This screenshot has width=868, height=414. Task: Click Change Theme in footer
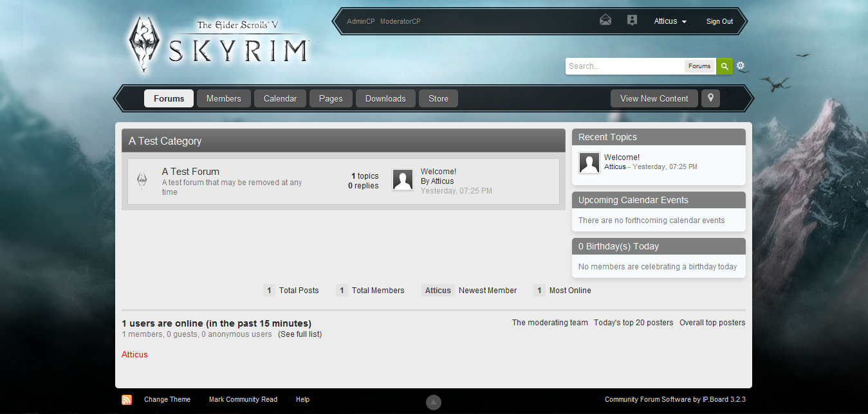pyautogui.click(x=167, y=399)
